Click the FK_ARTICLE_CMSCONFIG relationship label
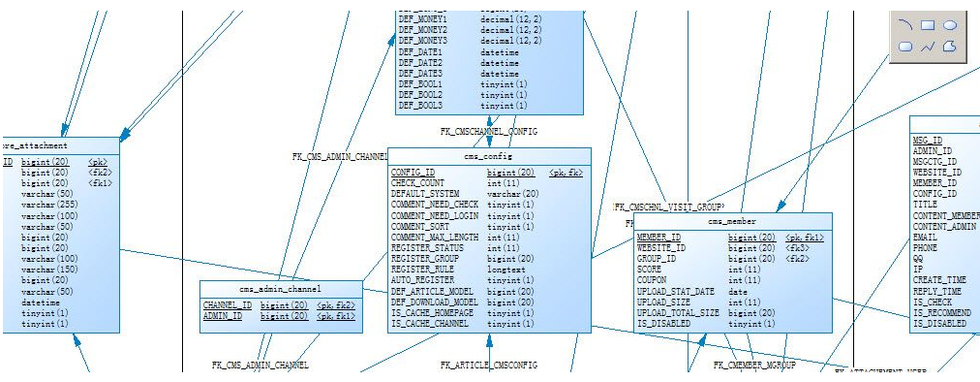Viewport: 980px width, 382px height. (x=489, y=365)
